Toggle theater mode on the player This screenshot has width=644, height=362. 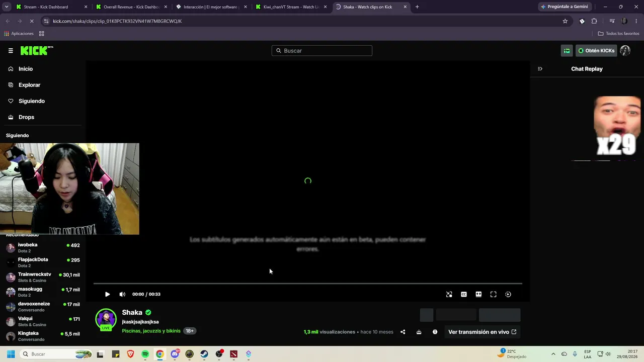tap(478, 294)
